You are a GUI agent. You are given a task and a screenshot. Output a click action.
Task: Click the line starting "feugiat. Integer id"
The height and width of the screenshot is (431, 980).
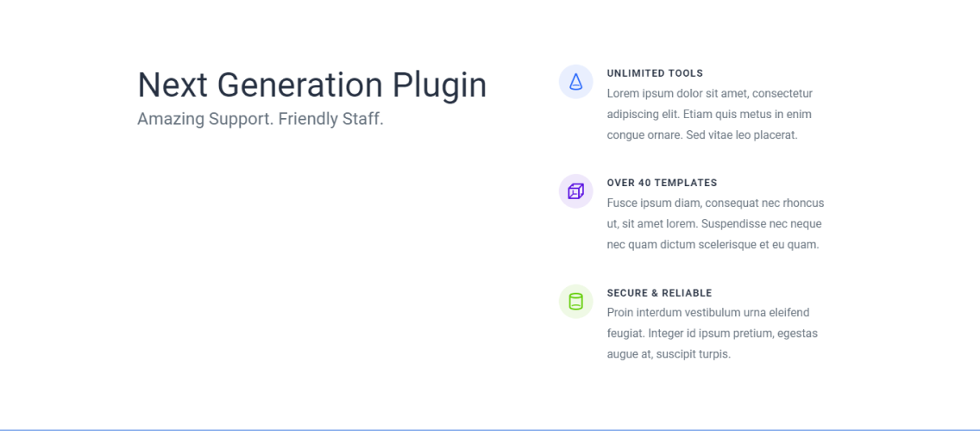(713, 334)
